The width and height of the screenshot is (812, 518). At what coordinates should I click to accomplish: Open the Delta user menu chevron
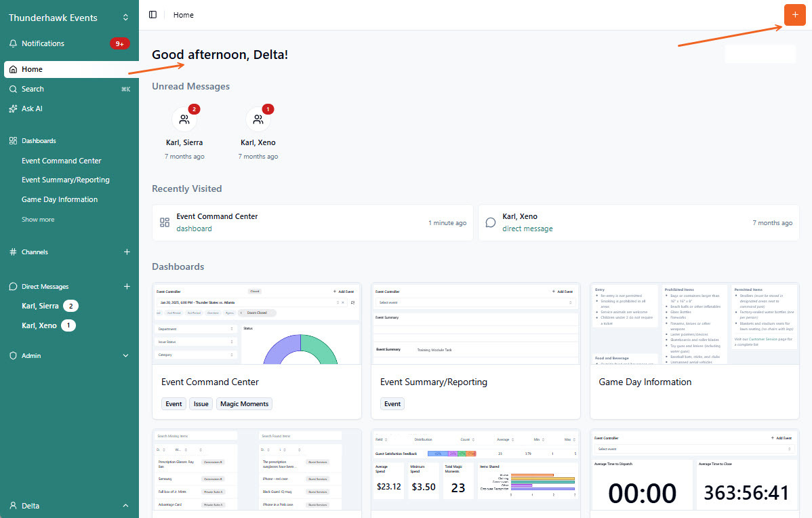tap(125, 506)
